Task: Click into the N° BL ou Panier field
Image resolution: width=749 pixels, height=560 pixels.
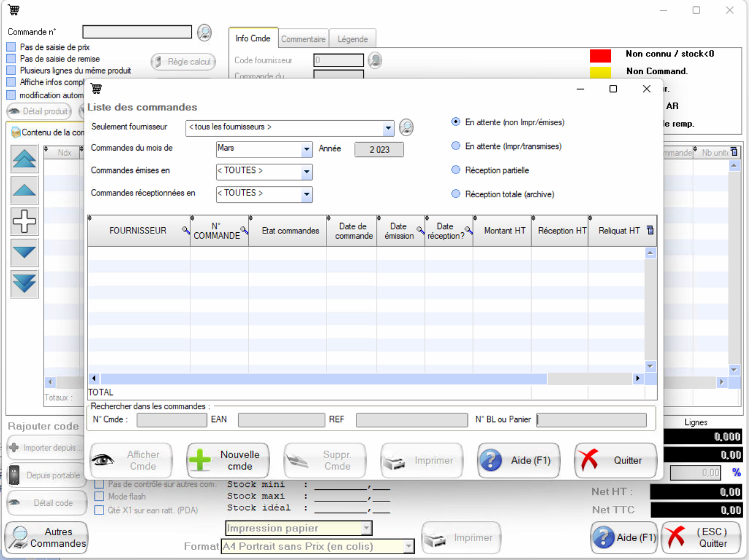Action: click(x=591, y=420)
